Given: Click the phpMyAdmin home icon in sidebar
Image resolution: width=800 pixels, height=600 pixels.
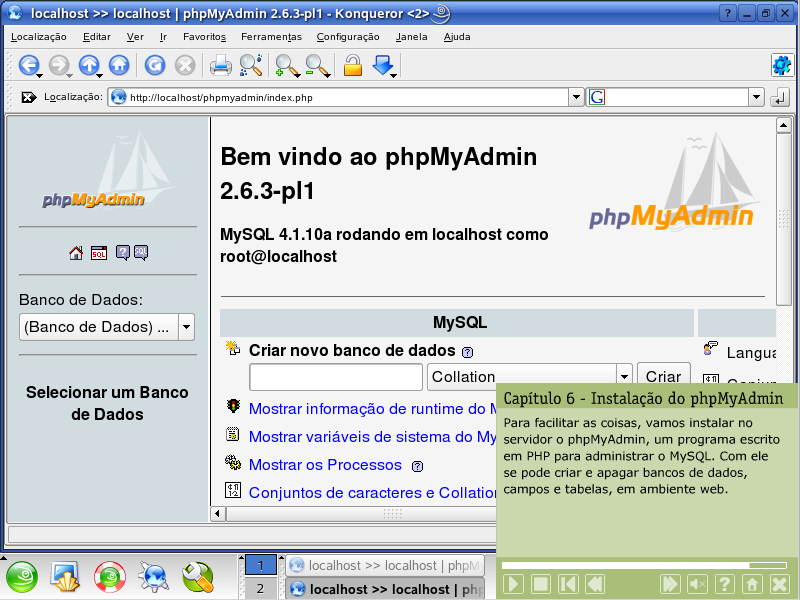Looking at the screenshot, I should coord(76,253).
